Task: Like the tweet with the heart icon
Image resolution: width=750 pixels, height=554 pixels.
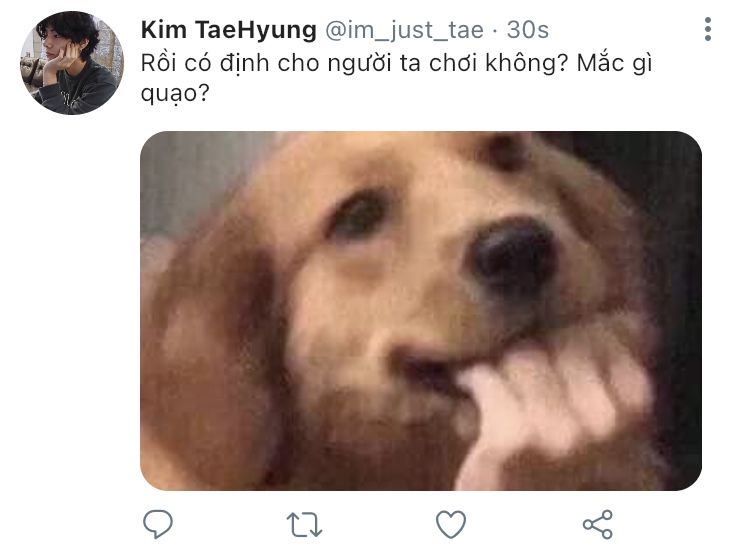Action: click(x=451, y=524)
